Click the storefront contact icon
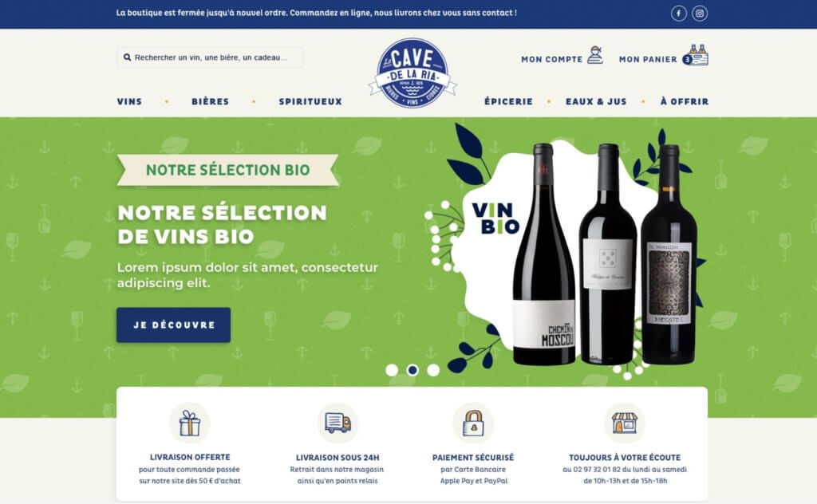The height and width of the screenshot is (504, 817). 624,423
